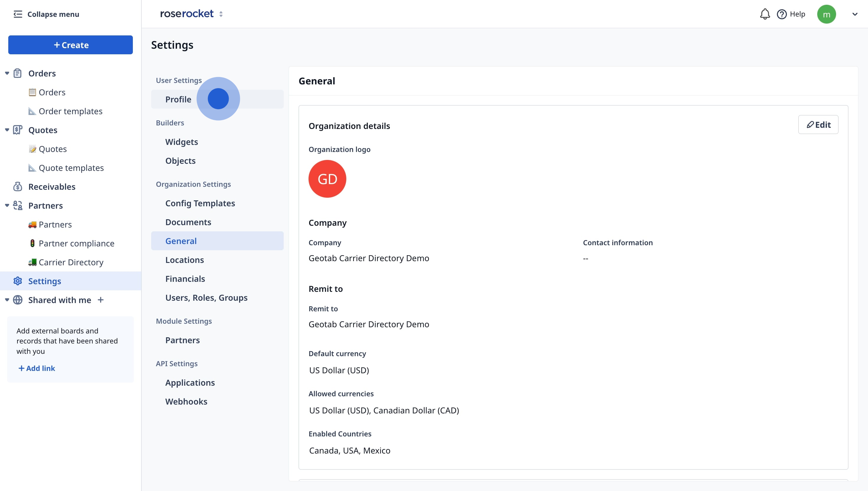Click the notifications bell icon
Viewport: 868px width, 491px height.
pyautogui.click(x=764, y=14)
